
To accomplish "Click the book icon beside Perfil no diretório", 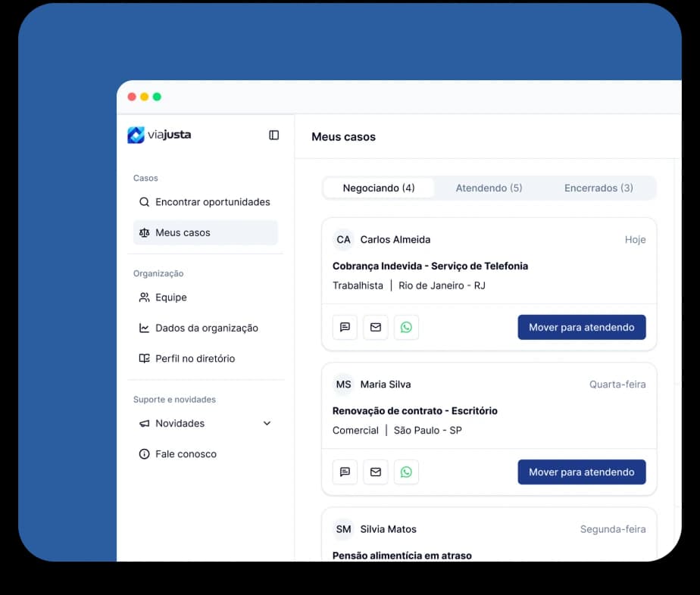I will click(144, 359).
